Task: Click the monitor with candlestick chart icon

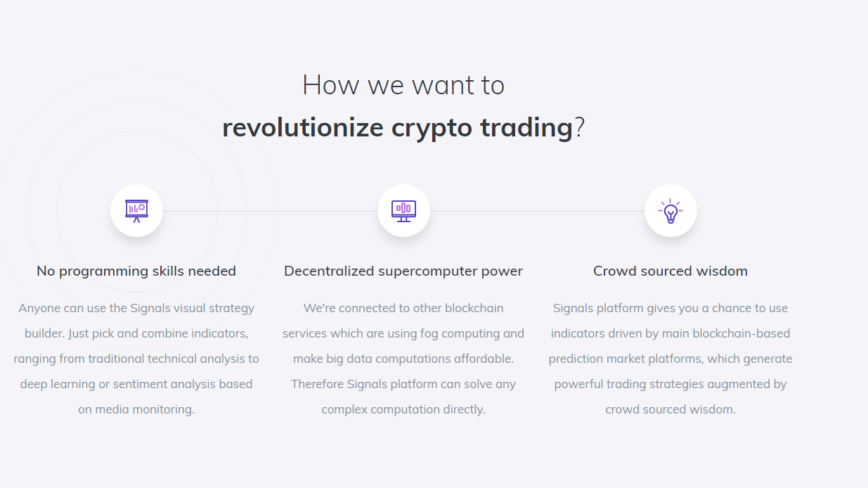Action: click(x=403, y=211)
